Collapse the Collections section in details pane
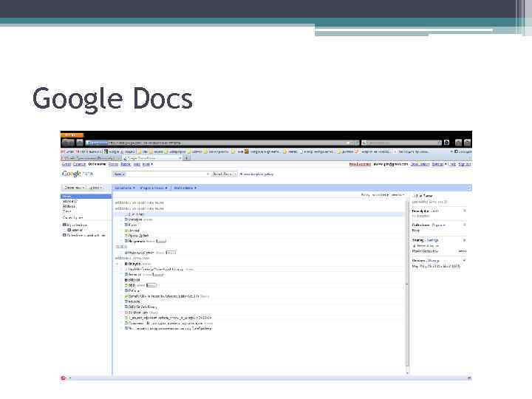 (x=465, y=225)
